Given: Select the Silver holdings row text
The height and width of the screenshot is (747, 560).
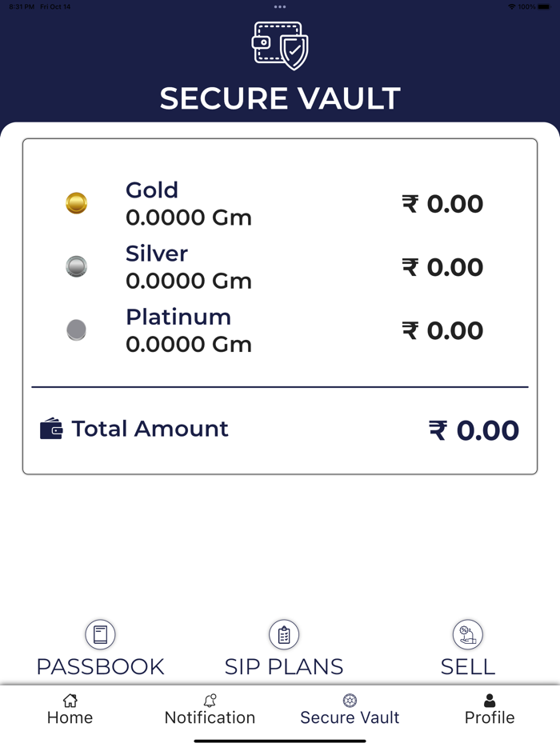Looking at the screenshot, I should tap(189, 266).
